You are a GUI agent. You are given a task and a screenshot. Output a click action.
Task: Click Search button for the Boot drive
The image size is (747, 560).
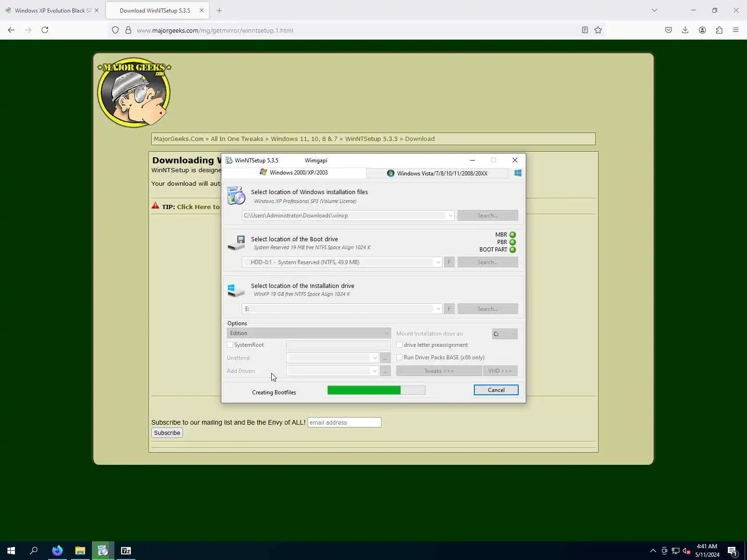(488, 262)
